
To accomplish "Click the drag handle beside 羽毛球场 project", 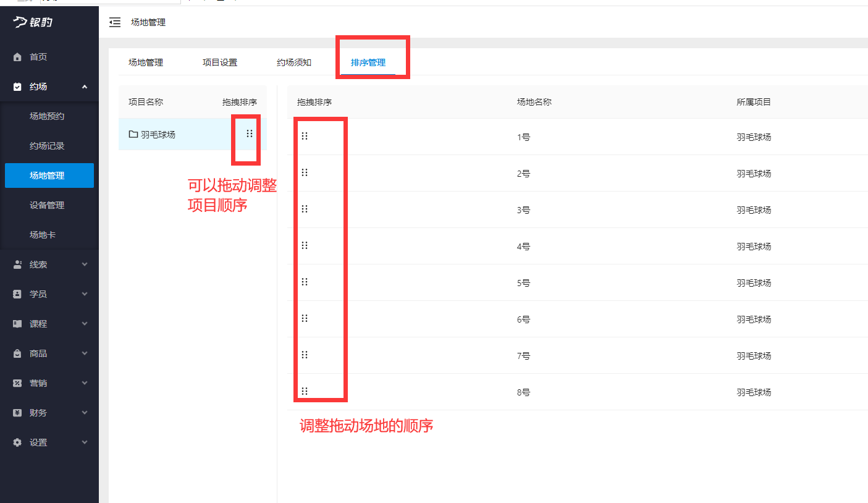I will [x=249, y=133].
